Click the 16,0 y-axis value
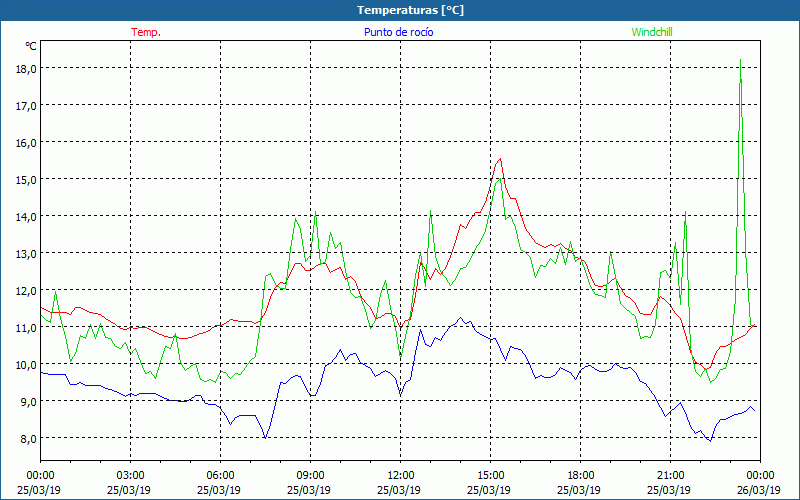This screenshot has width=800, height=500. pyautogui.click(x=27, y=143)
